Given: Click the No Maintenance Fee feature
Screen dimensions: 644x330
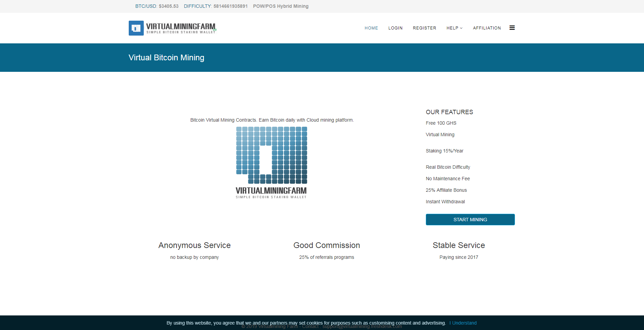Looking at the screenshot, I should click(x=448, y=179).
